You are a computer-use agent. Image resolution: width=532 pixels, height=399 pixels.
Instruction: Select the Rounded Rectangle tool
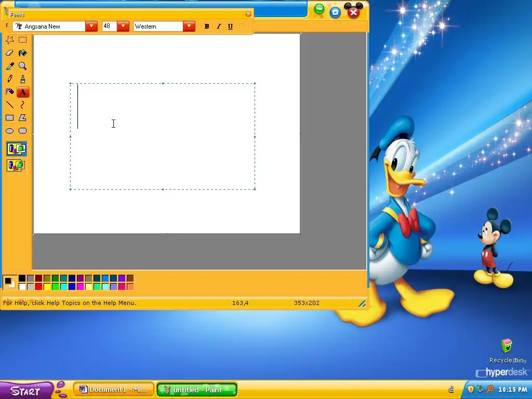pyautogui.click(x=23, y=131)
